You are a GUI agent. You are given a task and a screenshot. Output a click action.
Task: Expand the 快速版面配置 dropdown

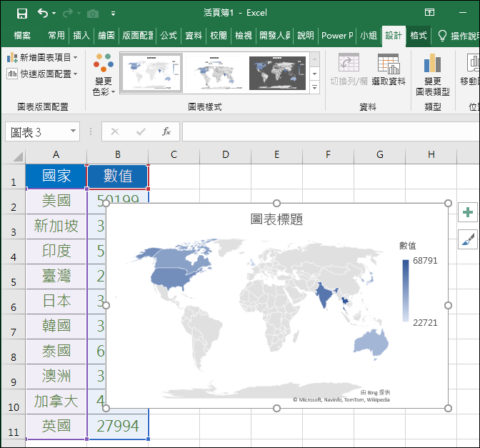click(43, 74)
